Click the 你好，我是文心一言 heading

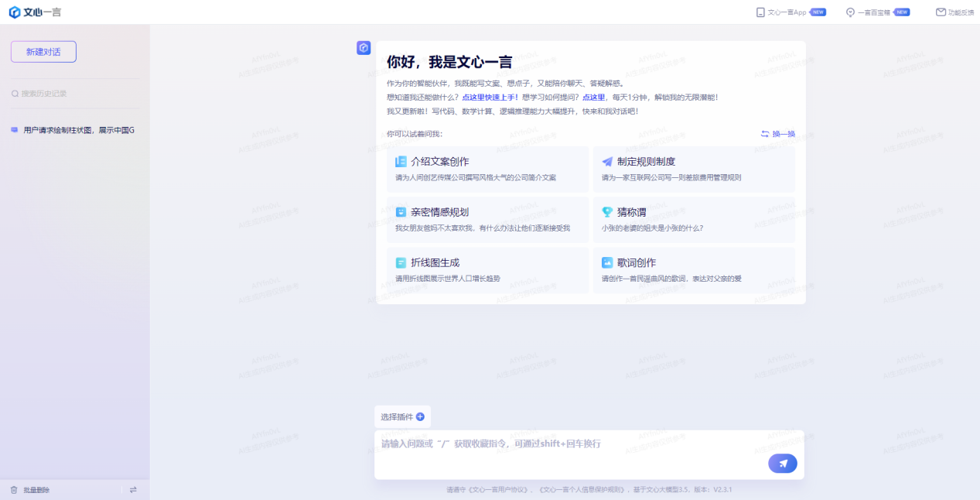(449, 63)
